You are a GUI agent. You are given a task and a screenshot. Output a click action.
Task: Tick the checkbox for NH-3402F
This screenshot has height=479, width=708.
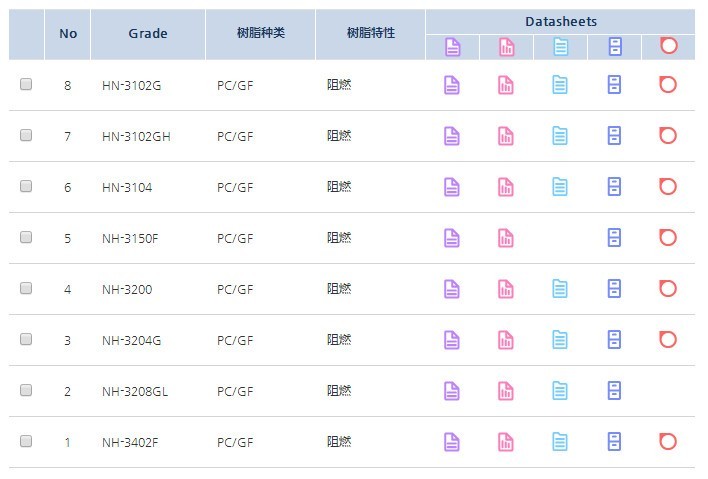(26, 441)
